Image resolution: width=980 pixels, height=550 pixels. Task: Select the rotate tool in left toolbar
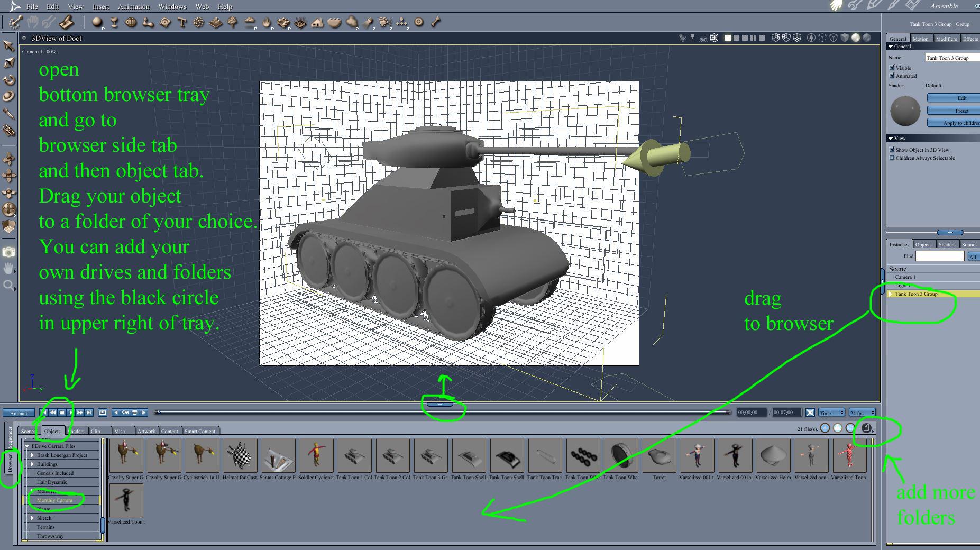click(8, 80)
